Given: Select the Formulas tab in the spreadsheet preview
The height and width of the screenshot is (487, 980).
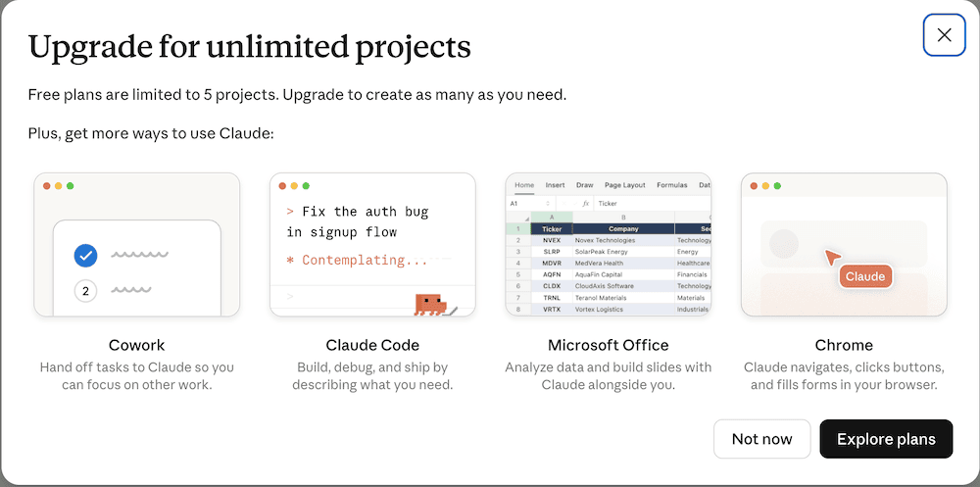Looking at the screenshot, I should coord(672,185).
